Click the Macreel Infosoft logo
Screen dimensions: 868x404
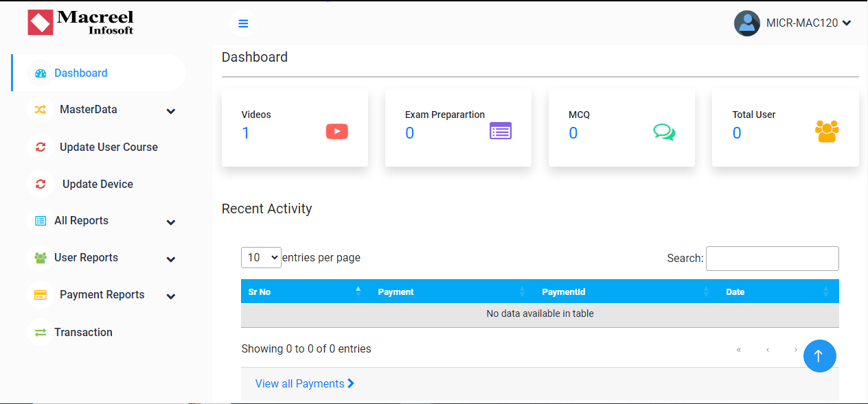point(81,23)
